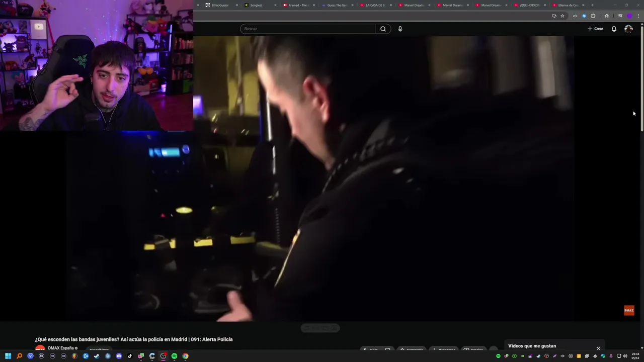Open Discord from the taskbar
644x362 pixels.
tap(119, 356)
